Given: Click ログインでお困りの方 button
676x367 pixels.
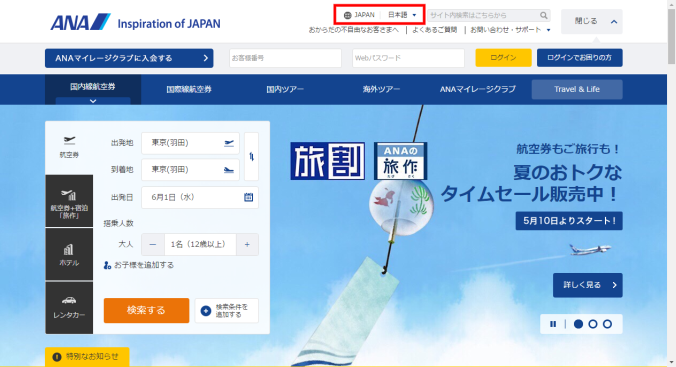Looking at the screenshot, I should pyautogui.click(x=579, y=58).
